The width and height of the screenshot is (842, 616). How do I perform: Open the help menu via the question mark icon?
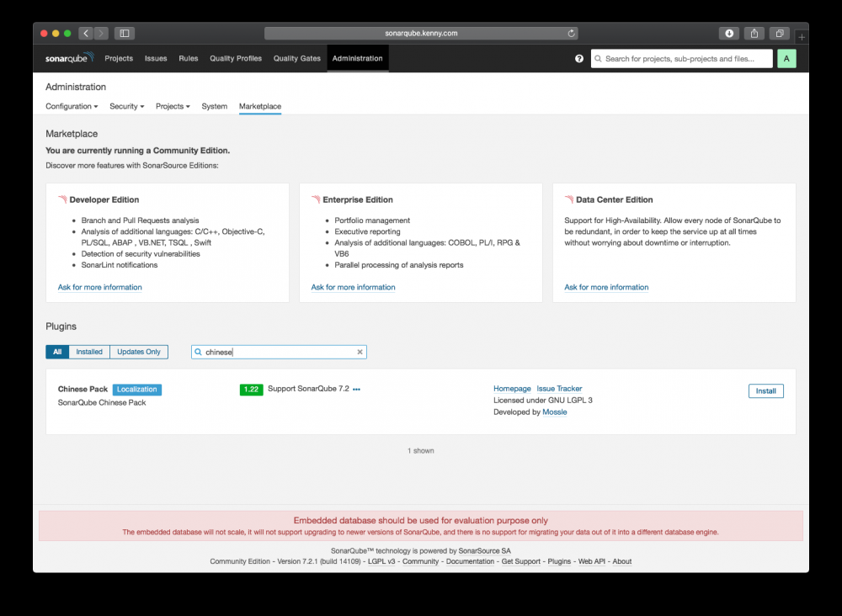(578, 58)
